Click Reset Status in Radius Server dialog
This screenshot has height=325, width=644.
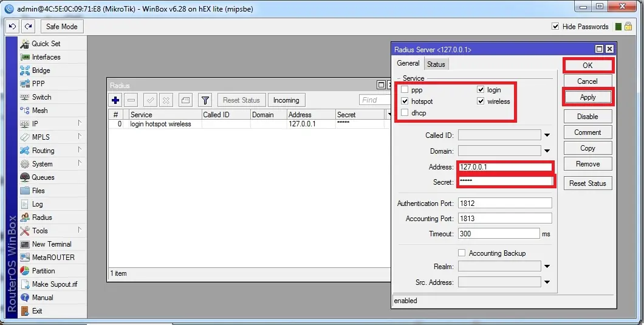pos(587,183)
